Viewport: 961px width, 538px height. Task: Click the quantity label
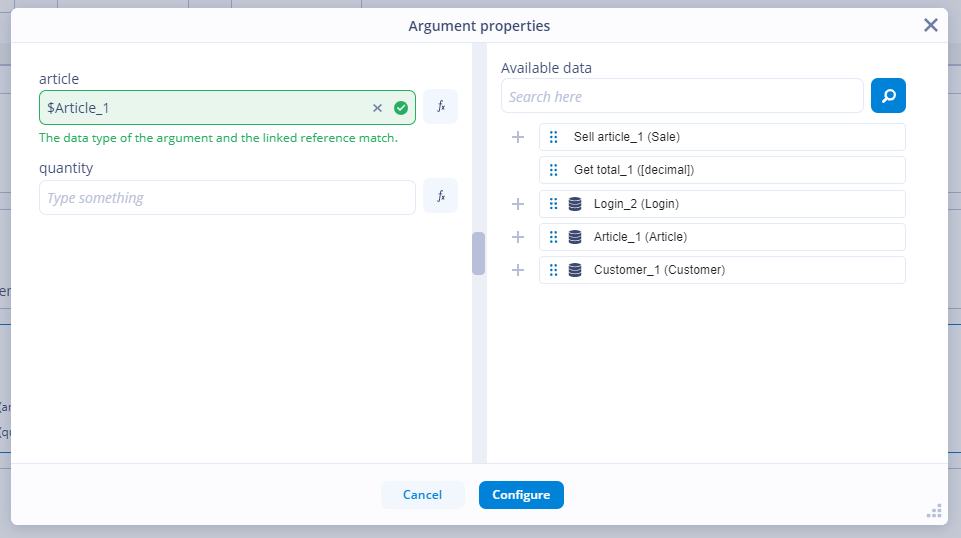tap(66, 168)
